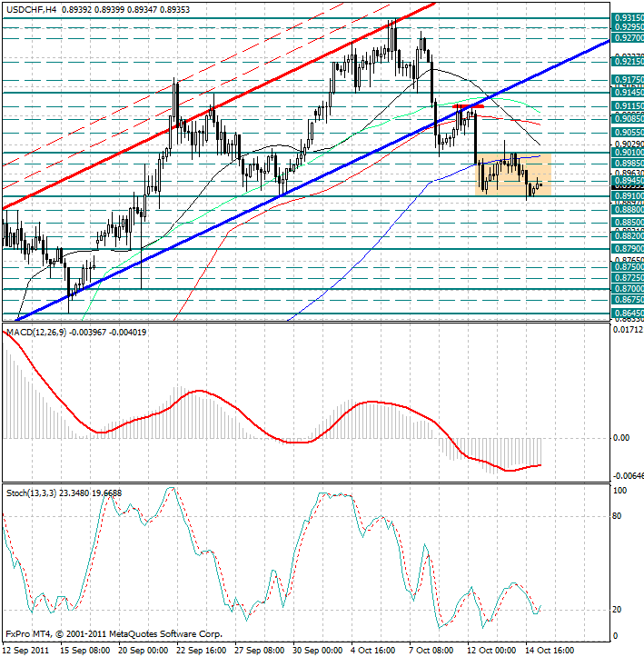Click the 14 Oct 16:00 time label
The width and height of the screenshot is (644, 657).
click(550, 651)
